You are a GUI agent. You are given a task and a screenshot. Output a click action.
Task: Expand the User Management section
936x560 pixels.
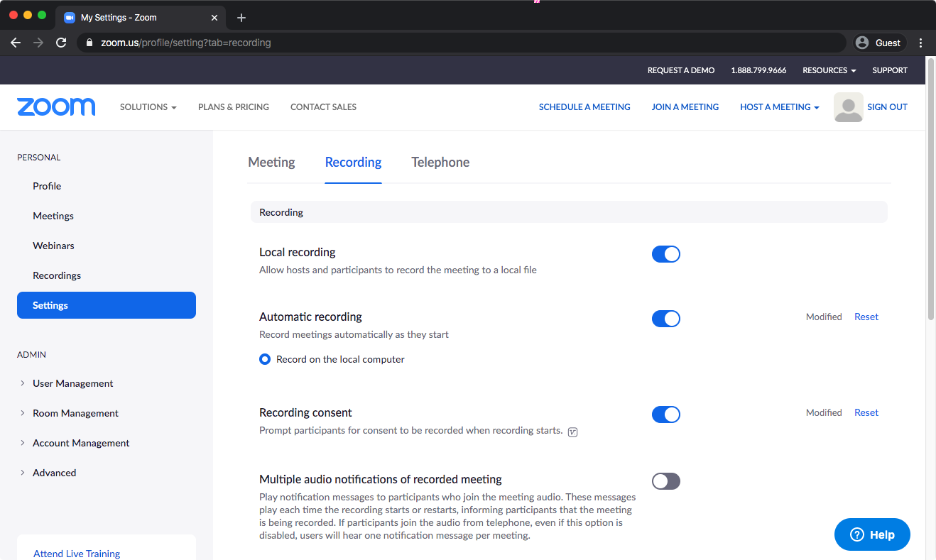(x=72, y=383)
